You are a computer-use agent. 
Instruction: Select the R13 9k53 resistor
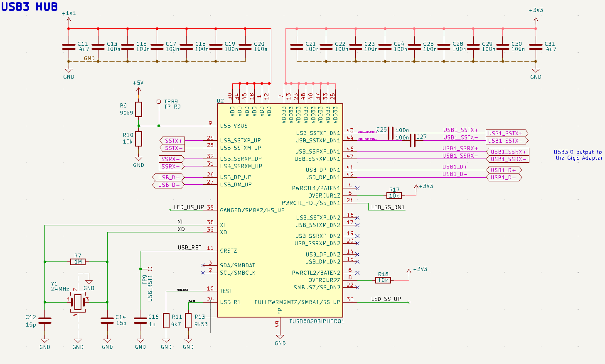pos(188,320)
